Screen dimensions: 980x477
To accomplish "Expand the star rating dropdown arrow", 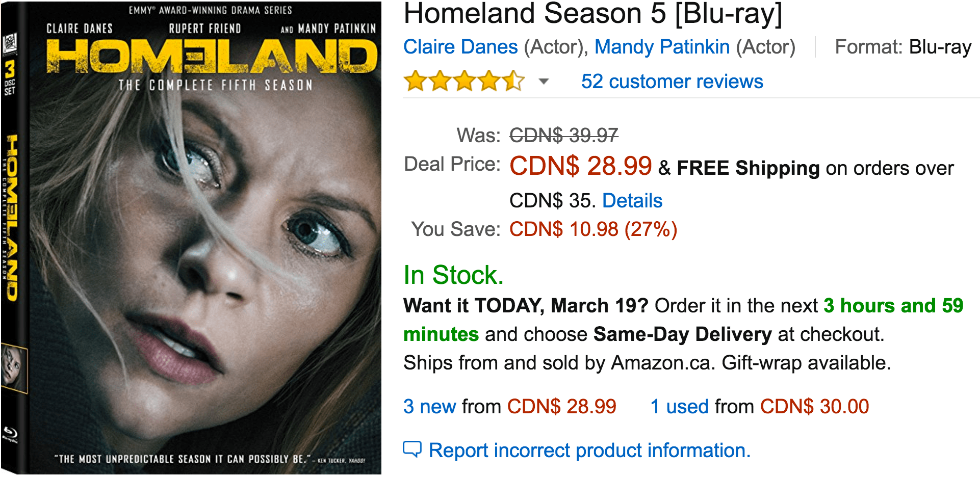I will (x=544, y=81).
